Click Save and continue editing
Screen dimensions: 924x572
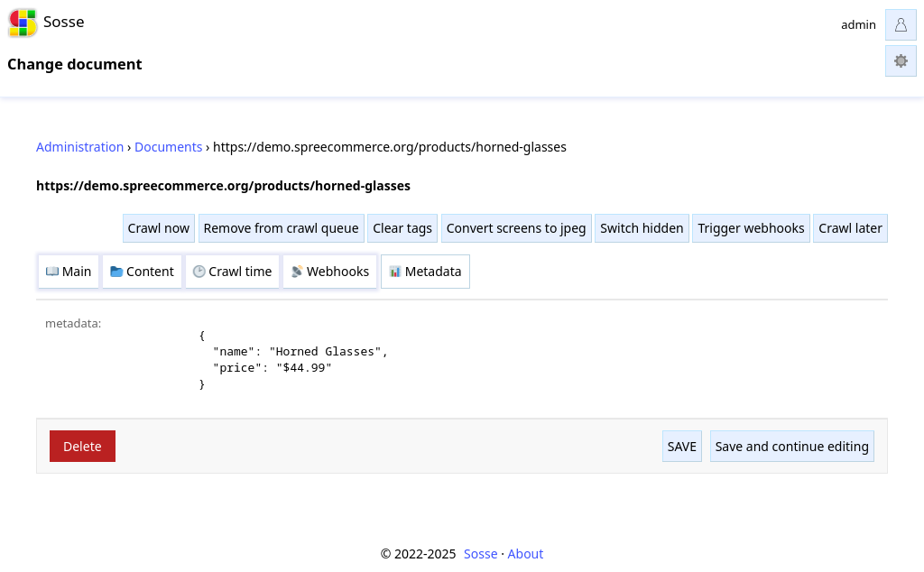792,447
